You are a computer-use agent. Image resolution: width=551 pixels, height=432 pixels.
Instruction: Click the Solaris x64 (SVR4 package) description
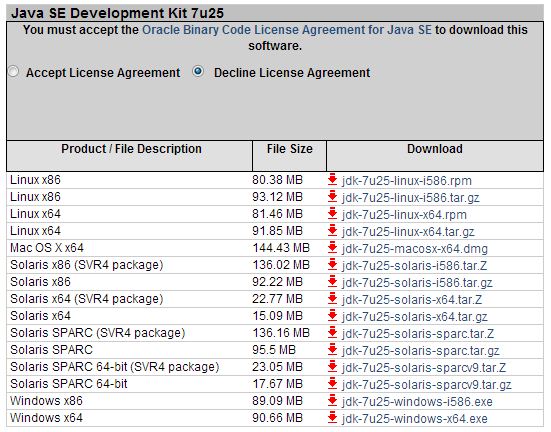(x=87, y=299)
